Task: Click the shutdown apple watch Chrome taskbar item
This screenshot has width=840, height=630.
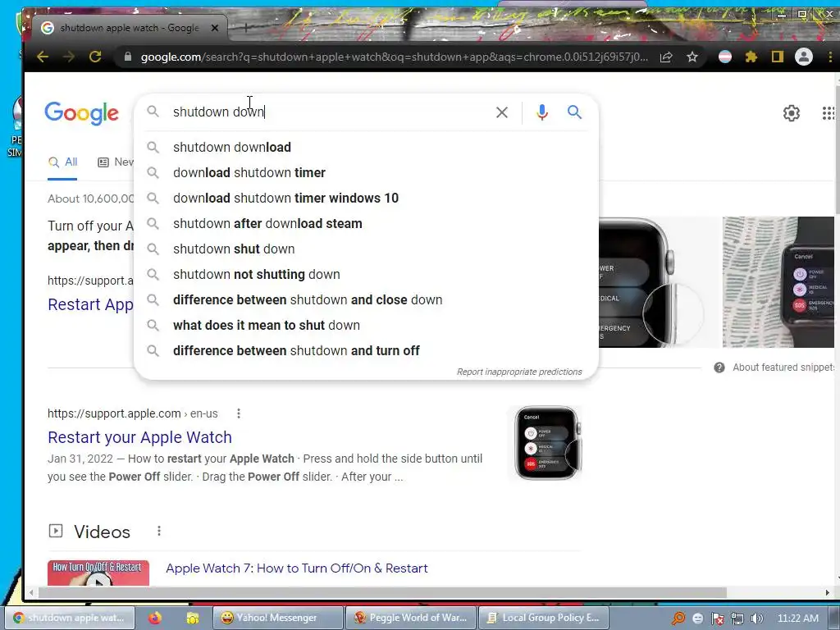Action: pyautogui.click(x=70, y=618)
